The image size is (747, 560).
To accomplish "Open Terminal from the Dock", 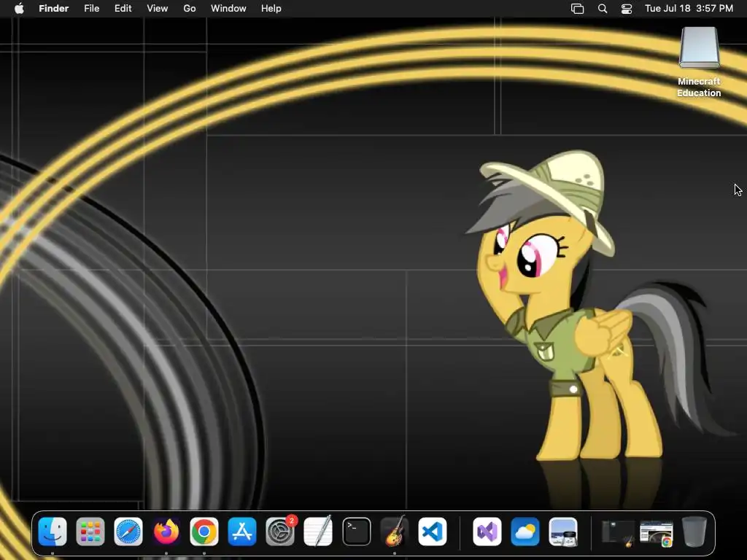I will coord(356,532).
